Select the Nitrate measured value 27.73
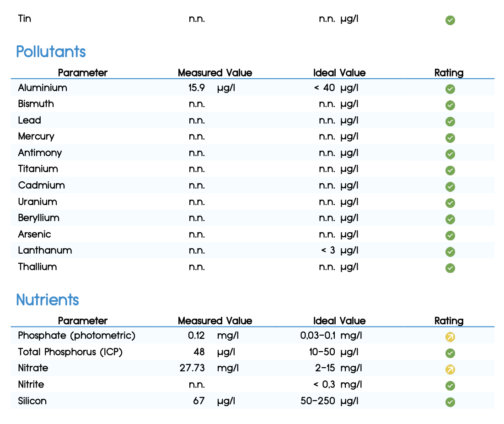504x424 pixels. (192, 368)
